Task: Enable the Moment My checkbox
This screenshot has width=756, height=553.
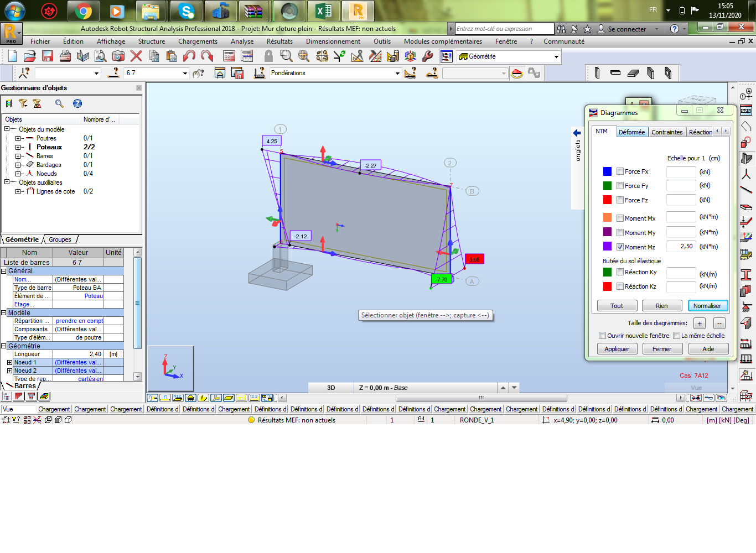Action: tap(620, 233)
